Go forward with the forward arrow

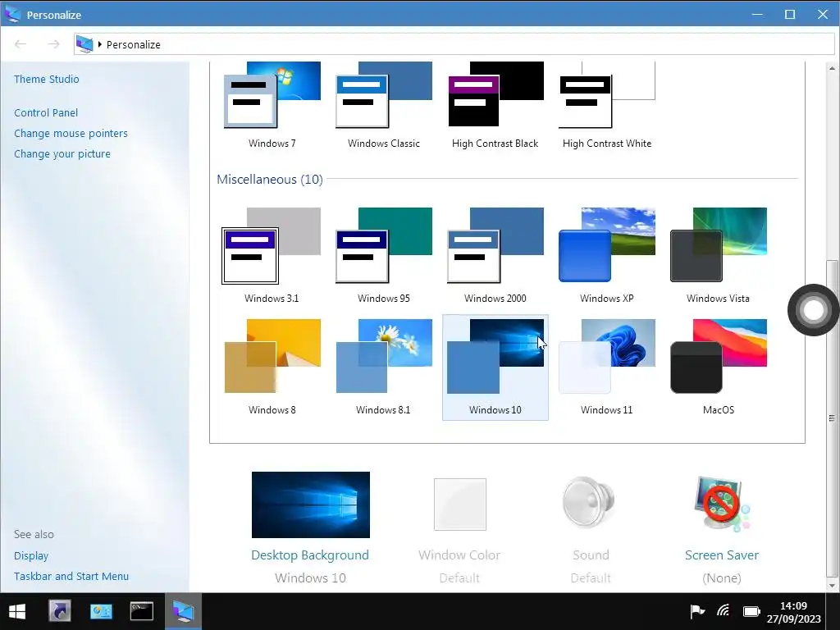[x=53, y=44]
